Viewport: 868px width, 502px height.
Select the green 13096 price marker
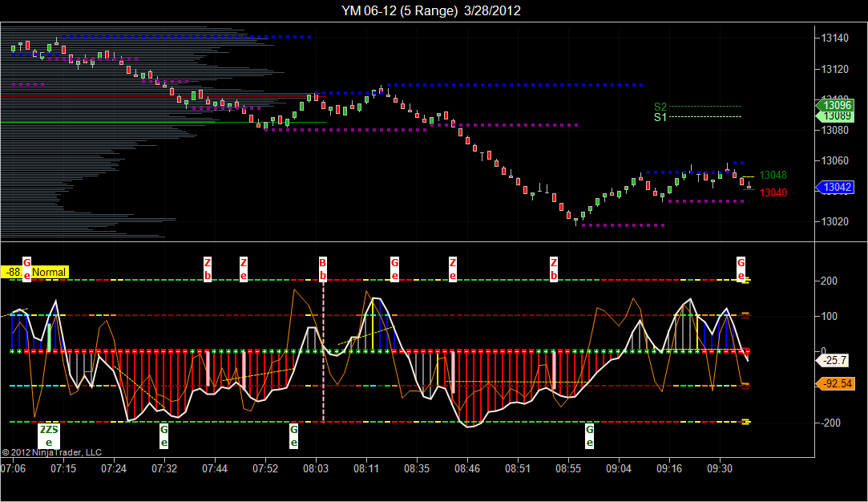click(x=835, y=106)
